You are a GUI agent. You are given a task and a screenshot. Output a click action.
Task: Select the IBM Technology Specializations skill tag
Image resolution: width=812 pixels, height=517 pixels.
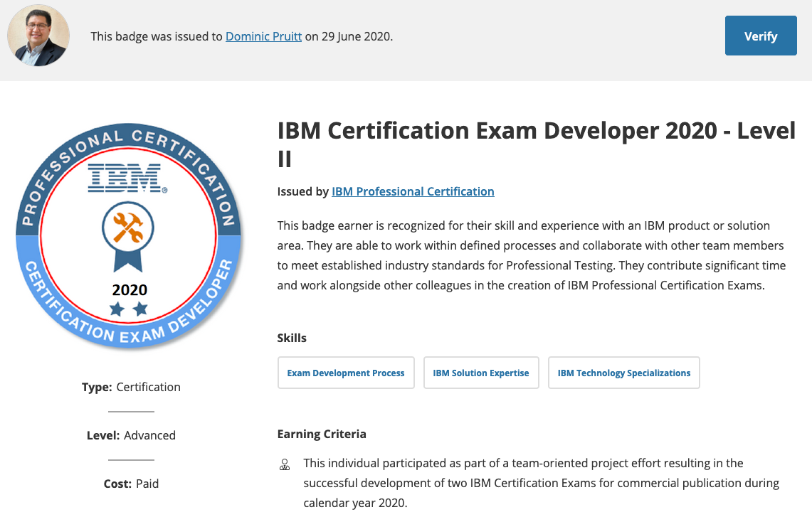pyautogui.click(x=623, y=373)
